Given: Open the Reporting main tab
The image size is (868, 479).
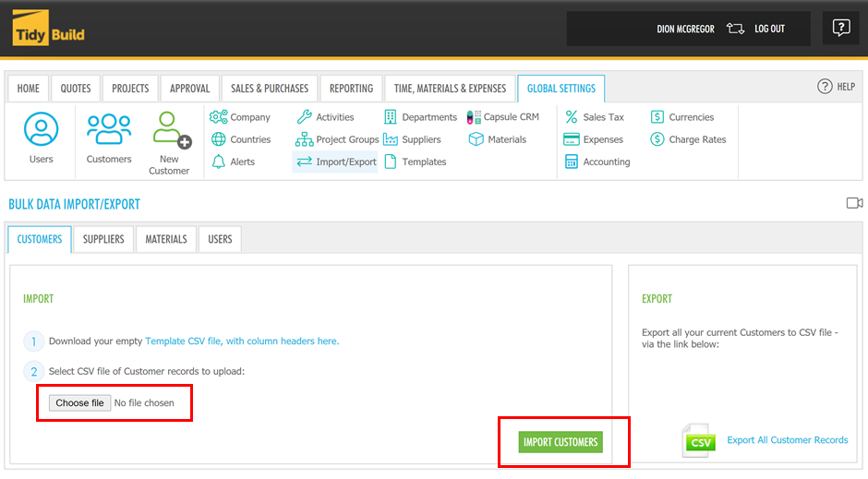Looking at the screenshot, I should [x=351, y=89].
